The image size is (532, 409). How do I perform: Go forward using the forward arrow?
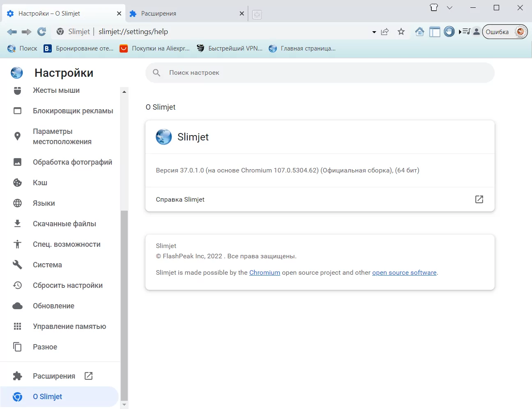tap(27, 32)
